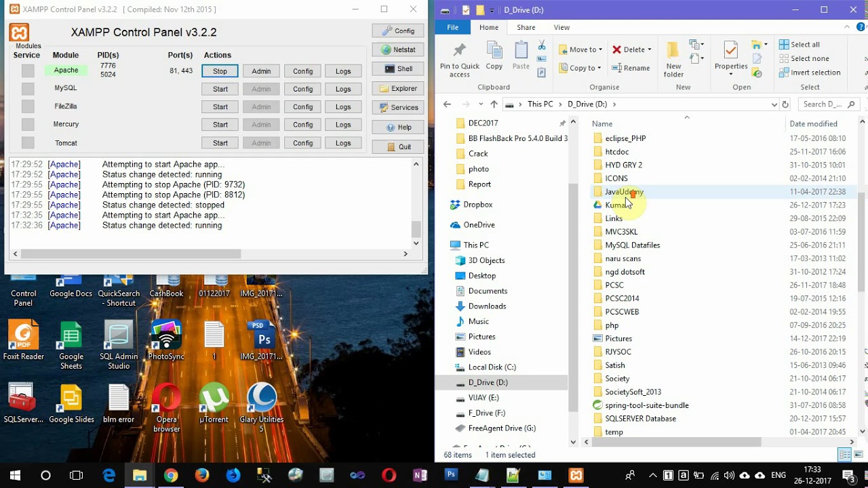Image resolution: width=868 pixels, height=488 pixels.
Task: Click the Up one level arrow in Explorer
Action: click(494, 104)
